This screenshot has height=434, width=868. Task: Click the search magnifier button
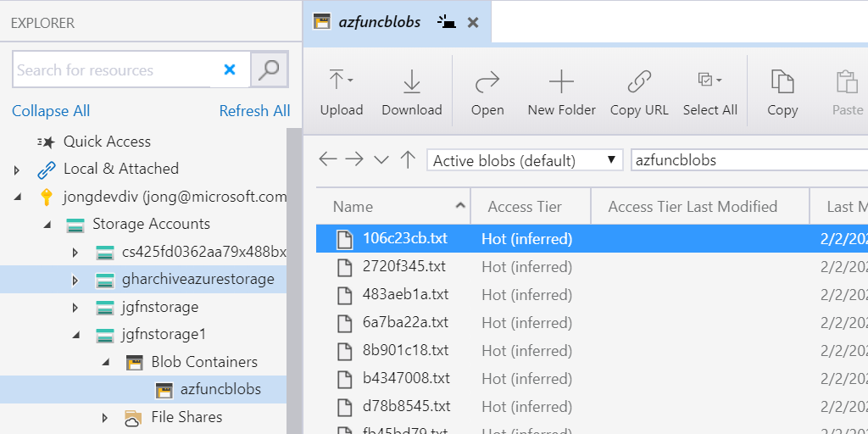[x=269, y=70]
